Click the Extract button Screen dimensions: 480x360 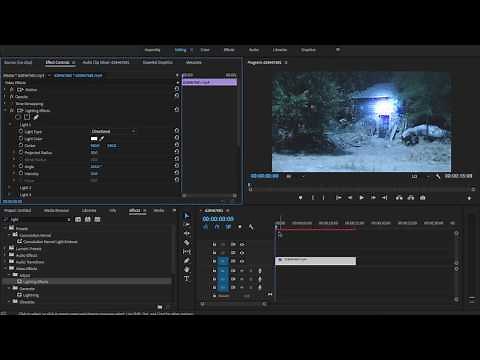point(411,198)
